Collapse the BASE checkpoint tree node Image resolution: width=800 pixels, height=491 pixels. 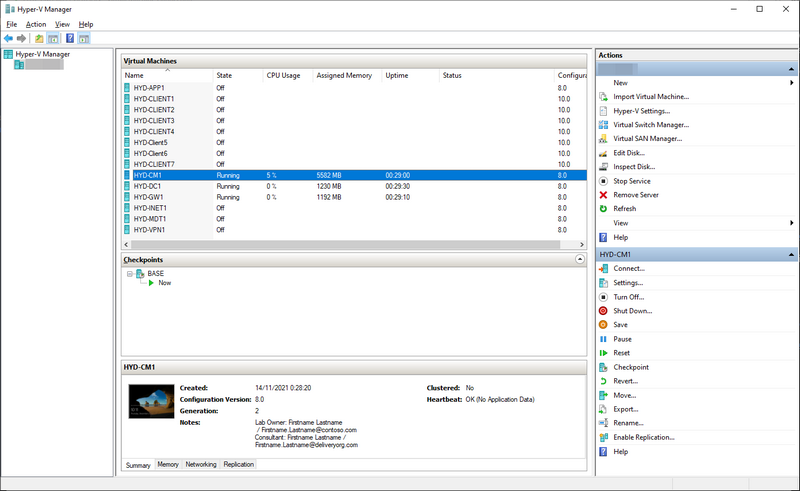(x=130, y=274)
